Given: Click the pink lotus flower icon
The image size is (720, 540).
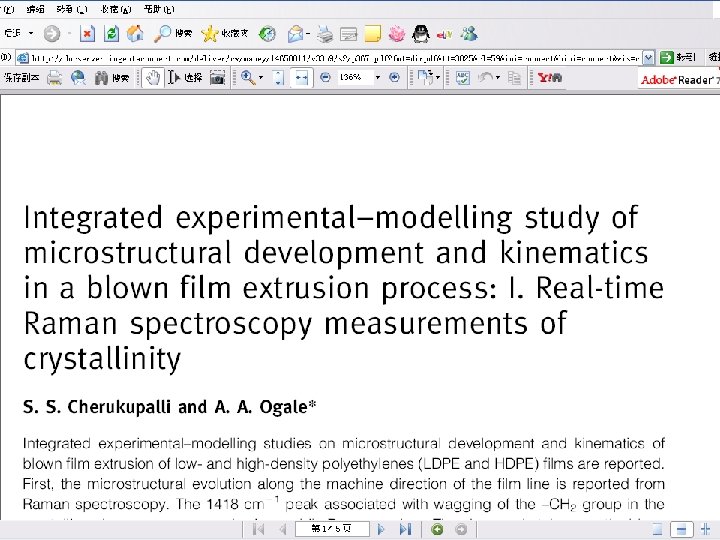Looking at the screenshot, I should [397, 34].
